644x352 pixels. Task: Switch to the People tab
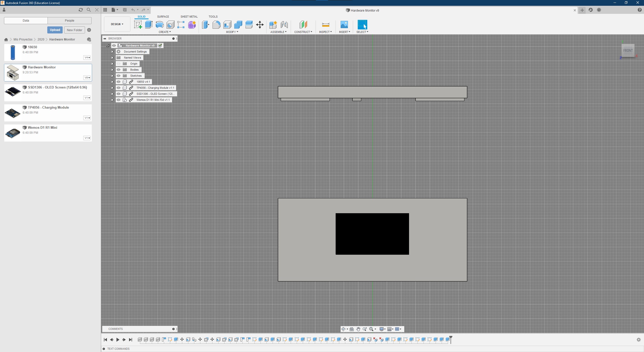(x=69, y=21)
